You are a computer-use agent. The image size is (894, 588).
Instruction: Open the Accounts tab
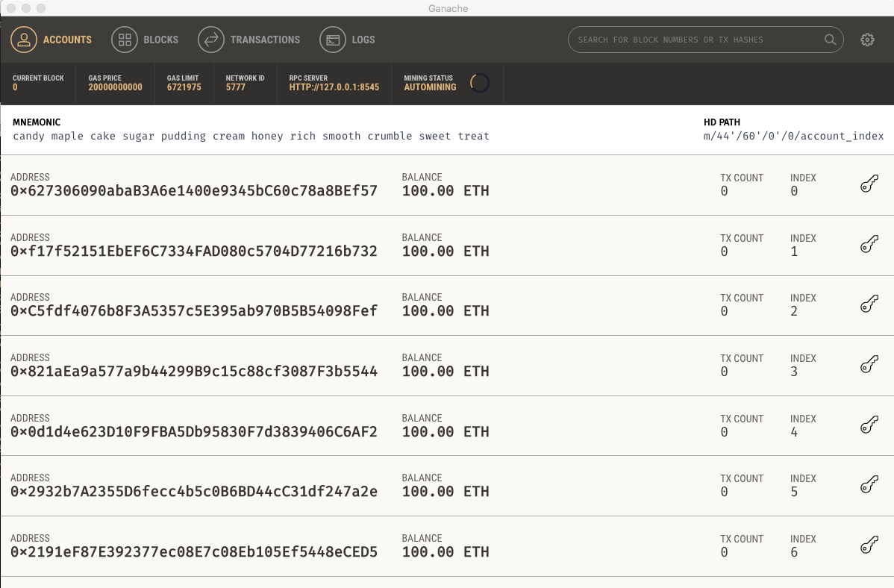[51, 40]
